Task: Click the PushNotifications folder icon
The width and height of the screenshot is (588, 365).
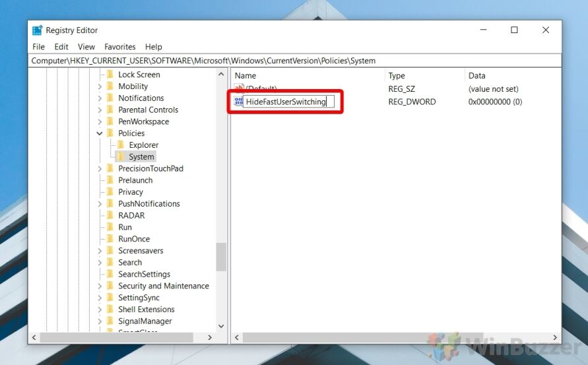Action: point(110,203)
